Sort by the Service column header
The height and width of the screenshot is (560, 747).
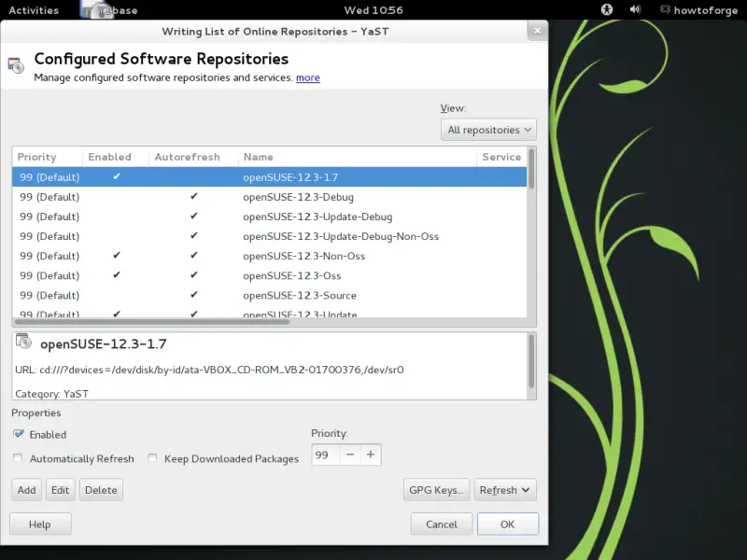coord(501,157)
